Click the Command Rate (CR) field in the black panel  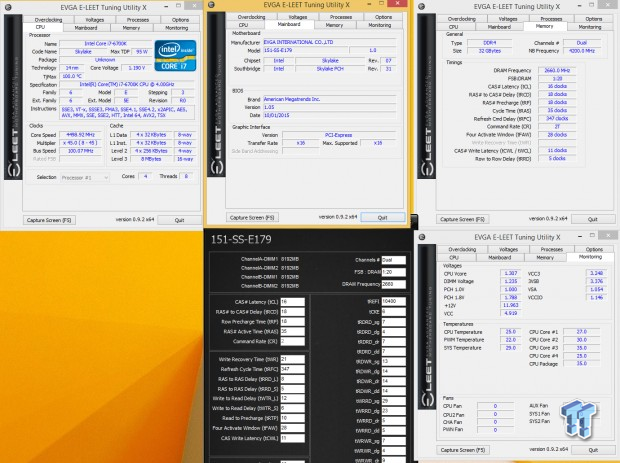(293, 341)
